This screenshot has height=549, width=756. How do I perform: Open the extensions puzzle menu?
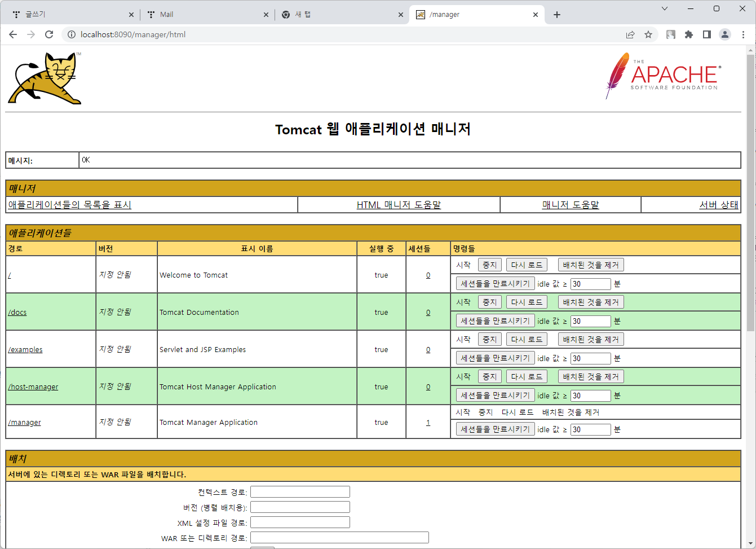[x=689, y=34]
